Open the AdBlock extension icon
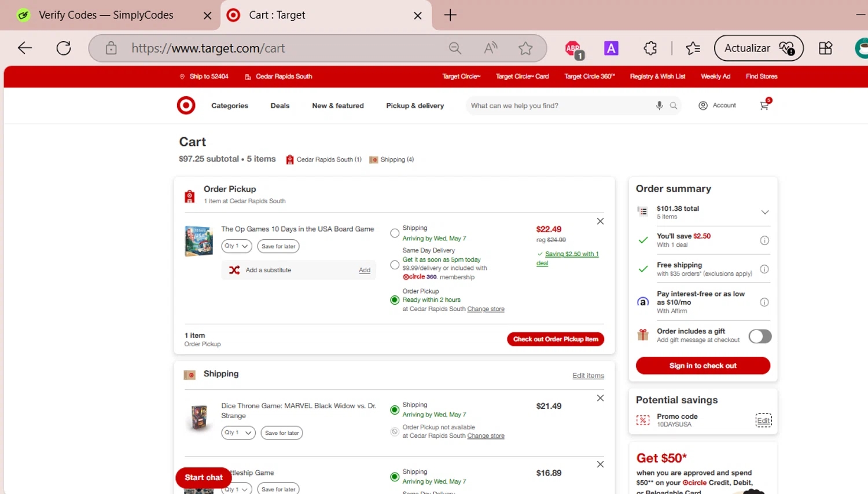The width and height of the screenshot is (868, 494). pyautogui.click(x=573, y=49)
